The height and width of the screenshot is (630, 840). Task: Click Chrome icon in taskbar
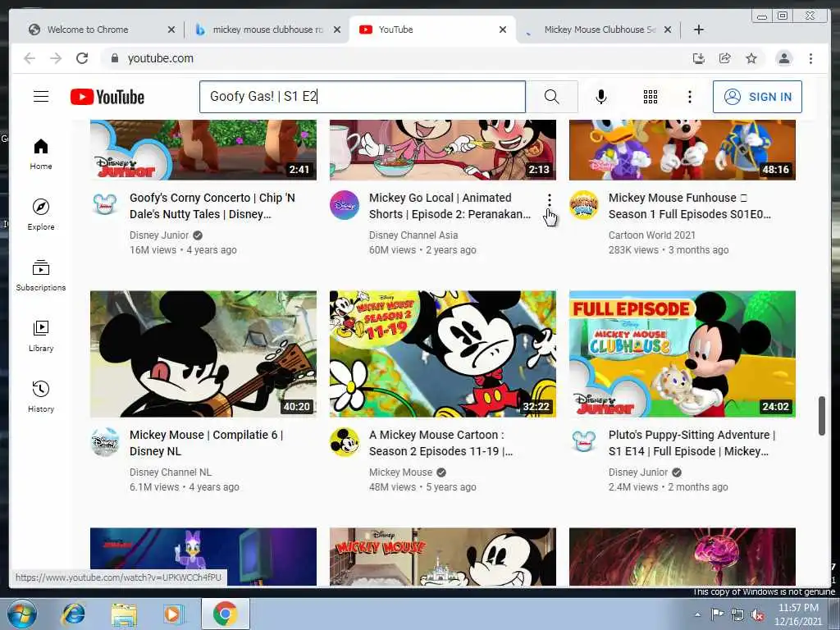(225, 614)
